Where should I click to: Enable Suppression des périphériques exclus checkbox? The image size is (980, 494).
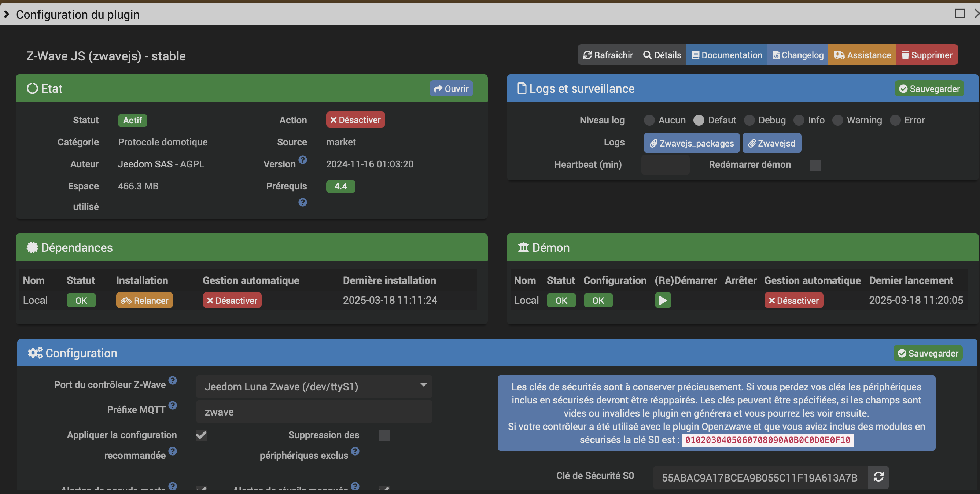click(x=384, y=435)
